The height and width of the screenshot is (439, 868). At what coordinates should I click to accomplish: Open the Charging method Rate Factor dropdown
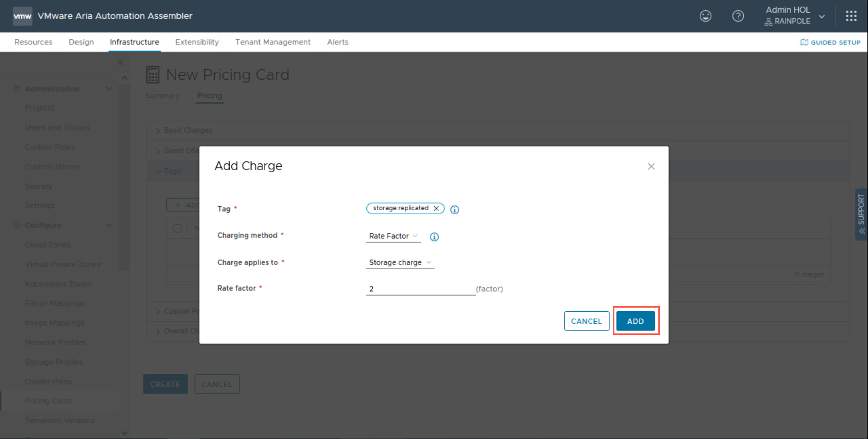pyautogui.click(x=393, y=236)
